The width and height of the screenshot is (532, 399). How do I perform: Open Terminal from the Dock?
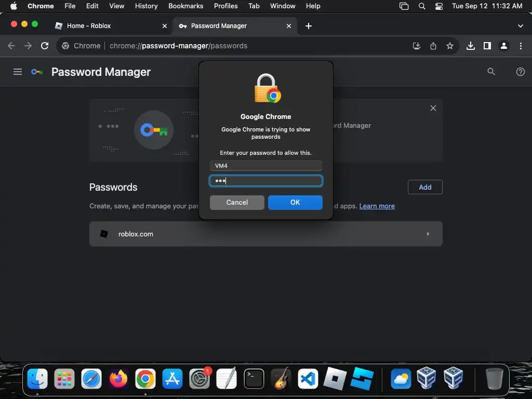tap(254, 378)
